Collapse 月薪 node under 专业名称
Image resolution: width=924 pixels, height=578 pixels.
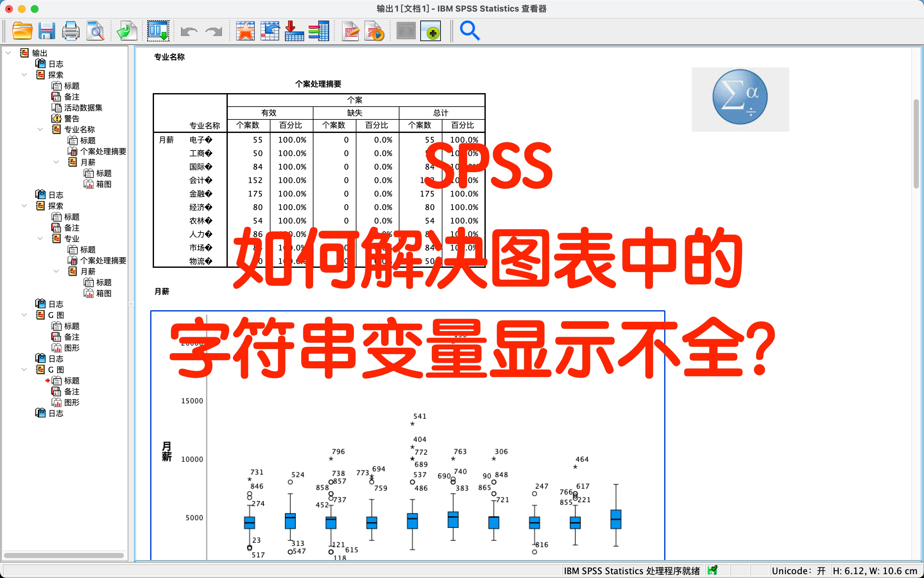56,162
